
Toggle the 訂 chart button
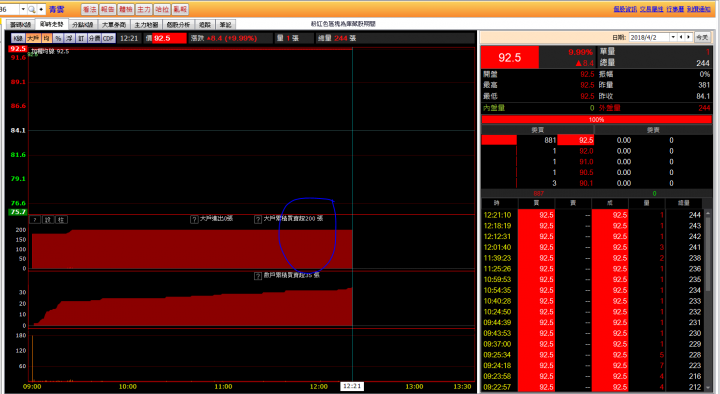pos(81,38)
